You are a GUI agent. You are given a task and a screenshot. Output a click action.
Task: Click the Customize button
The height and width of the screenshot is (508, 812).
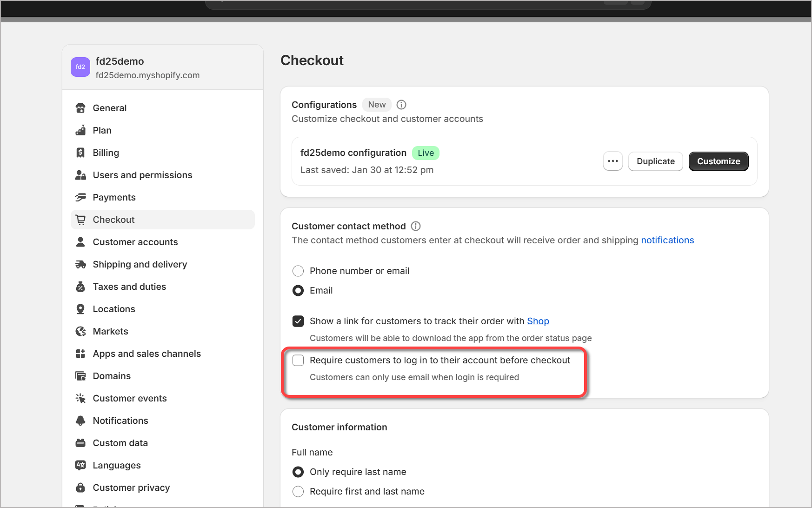tap(718, 161)
